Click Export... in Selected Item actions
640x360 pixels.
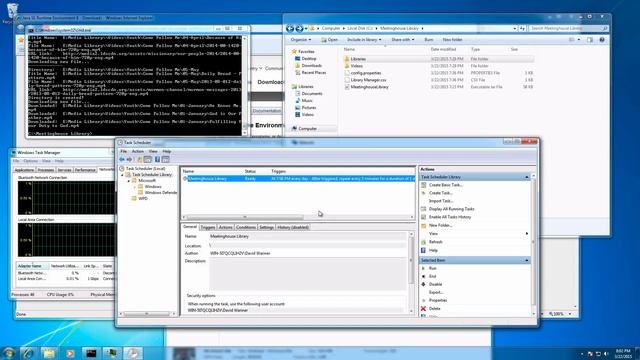pos(436,292)
